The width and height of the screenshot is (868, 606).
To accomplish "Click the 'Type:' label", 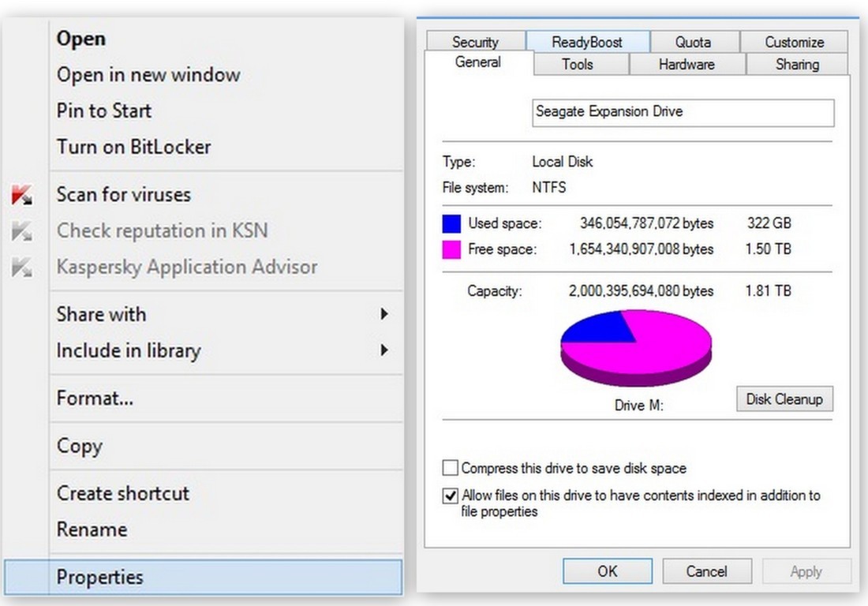I will coord(458,162).
